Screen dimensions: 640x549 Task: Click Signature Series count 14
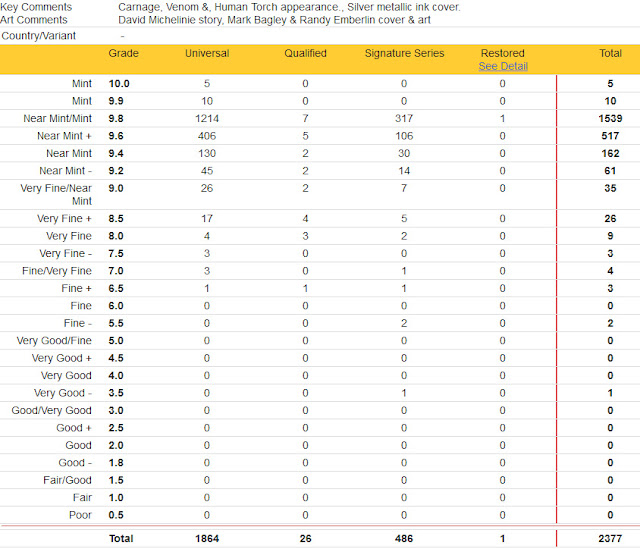point(404,171)
